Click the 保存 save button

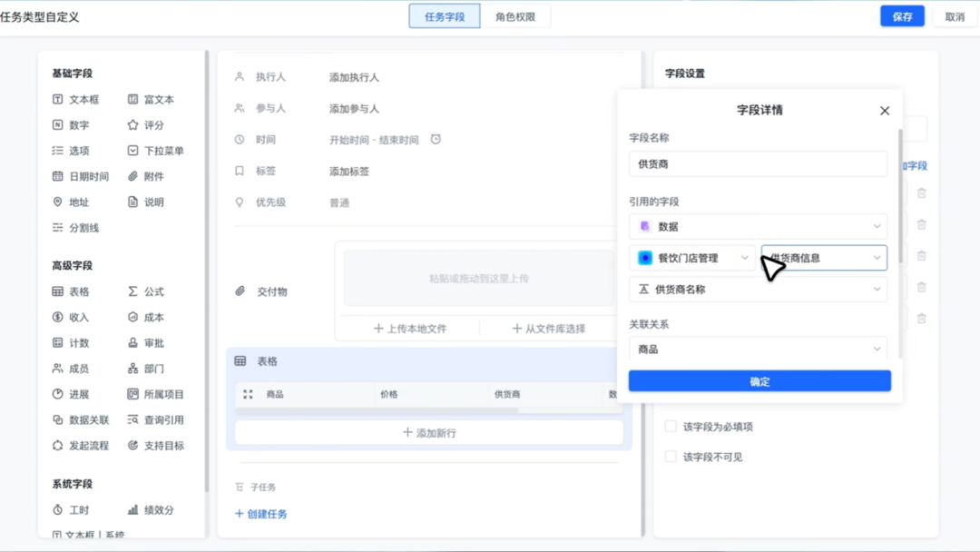pos(902,17)
